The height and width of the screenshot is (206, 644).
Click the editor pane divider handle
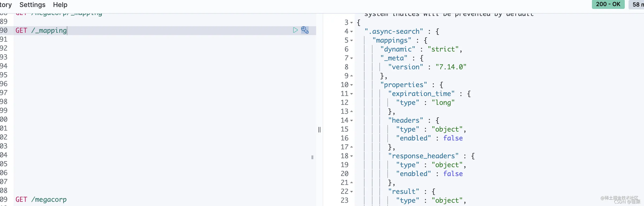click(x=319, y=129)
